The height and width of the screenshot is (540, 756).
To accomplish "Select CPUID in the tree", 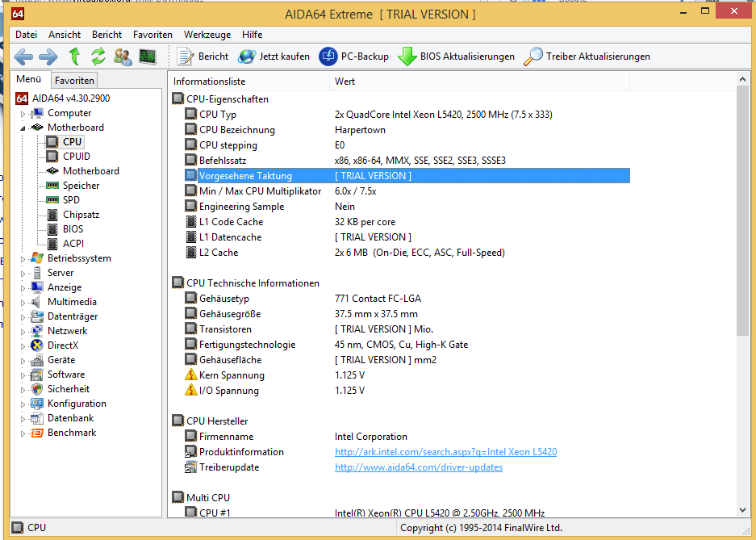I will point(76,157).
